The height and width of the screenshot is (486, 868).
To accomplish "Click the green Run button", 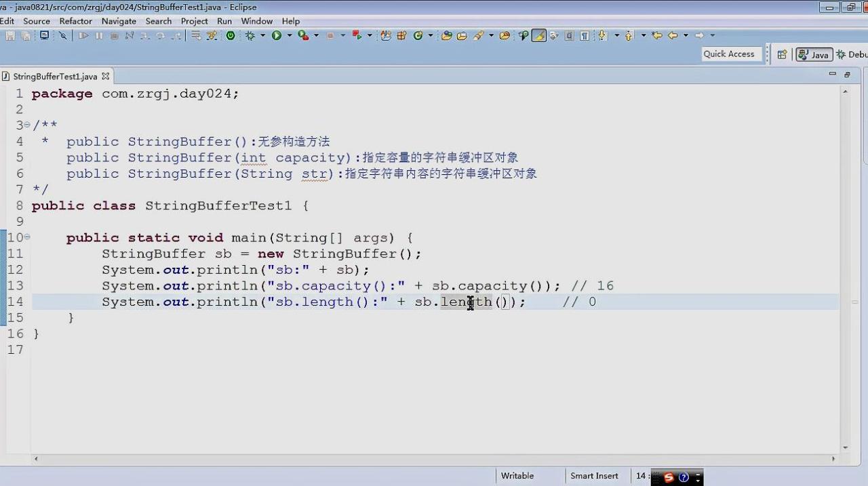I will tap(277, 35).
